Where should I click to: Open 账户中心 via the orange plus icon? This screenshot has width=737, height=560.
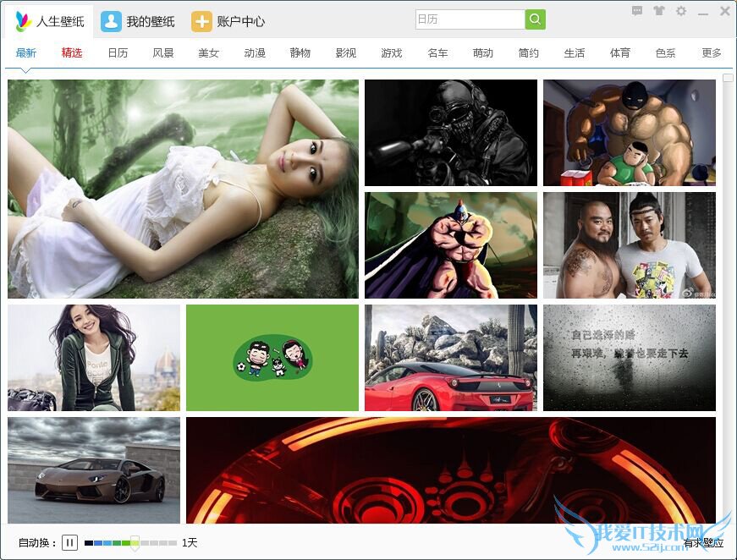coord(202,21)
